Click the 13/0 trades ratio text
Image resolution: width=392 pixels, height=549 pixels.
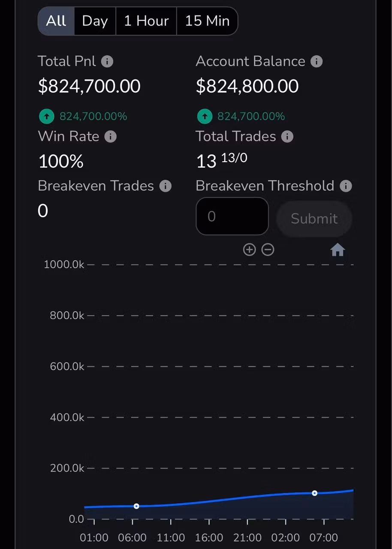pyautogui.click(x=234, y=158)
